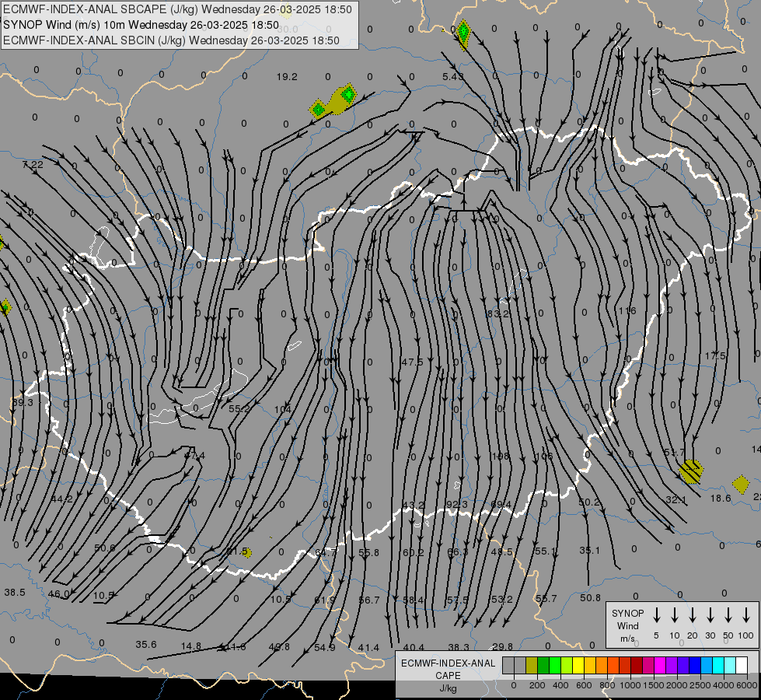The width and height of the screenshot is (761, 700).
Task: Click the map value '18.6'
Action: pyautogui.click(x=721, y=499)
